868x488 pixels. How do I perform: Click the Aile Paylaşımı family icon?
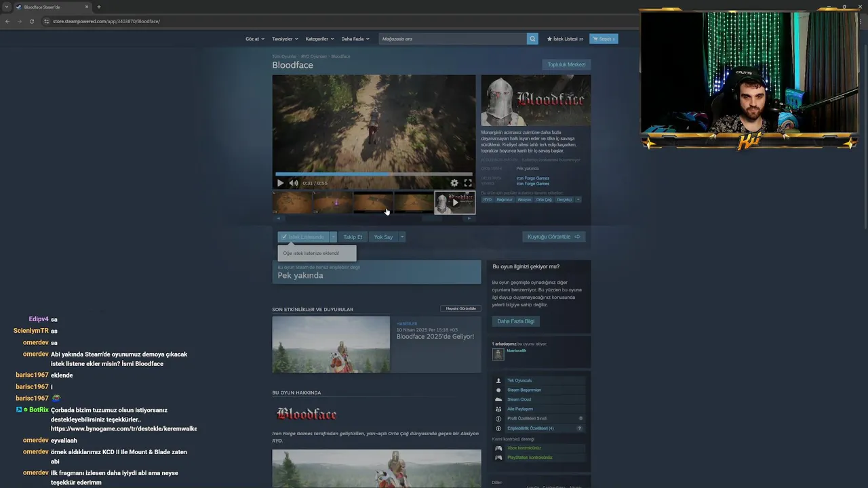point(499,409)
